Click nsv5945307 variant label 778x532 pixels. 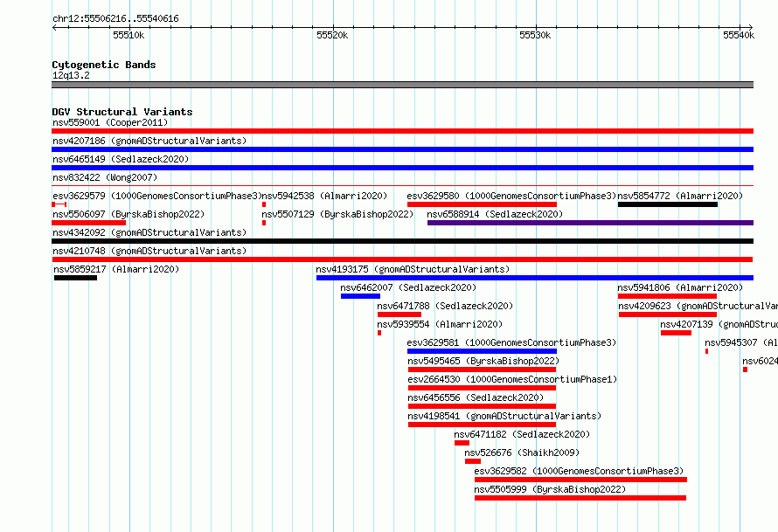pos(741,342)
